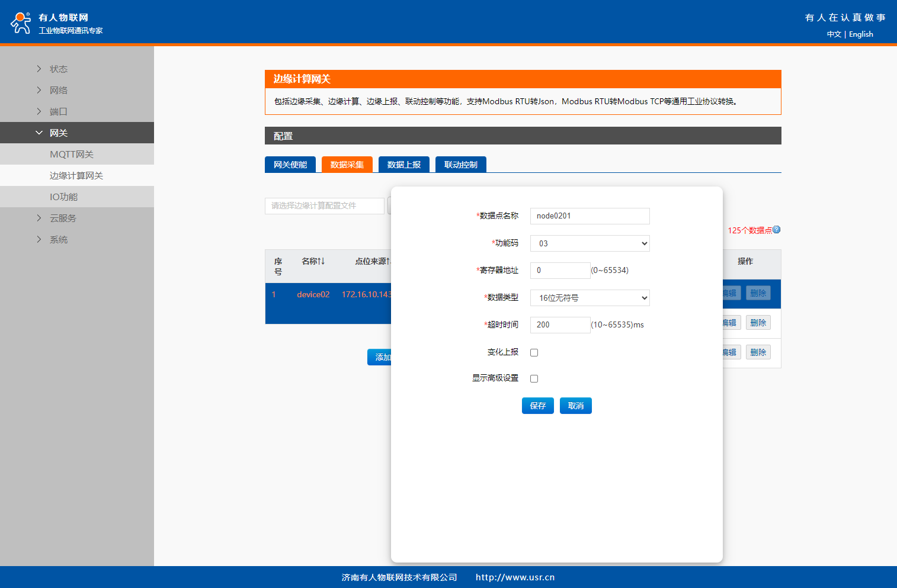
Task: Switch language to English
Action: [861, 34]
